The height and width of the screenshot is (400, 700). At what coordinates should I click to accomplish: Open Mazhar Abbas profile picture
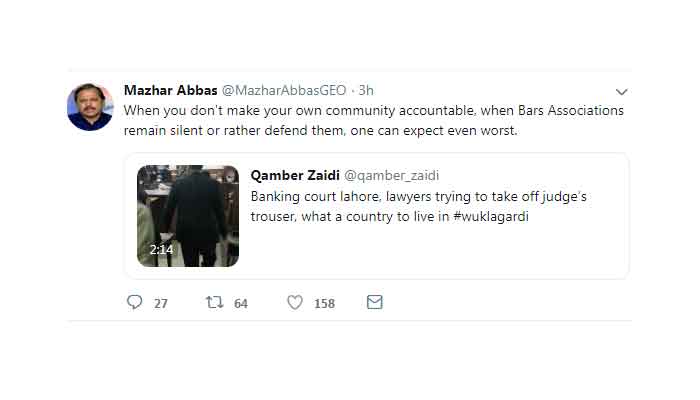[x=90, y=107]
